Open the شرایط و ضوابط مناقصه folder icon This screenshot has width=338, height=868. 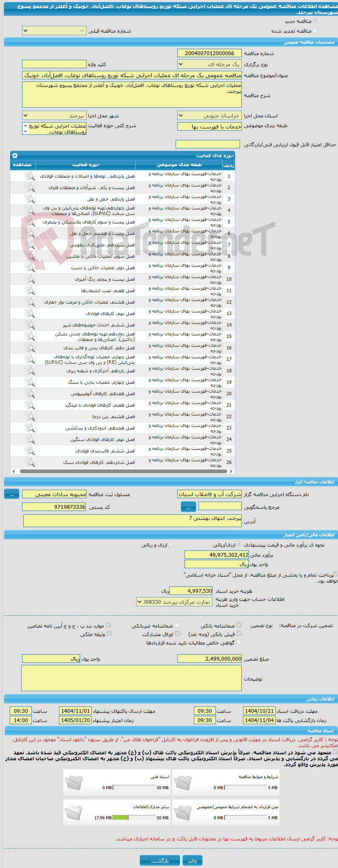[x=183, y=783]
